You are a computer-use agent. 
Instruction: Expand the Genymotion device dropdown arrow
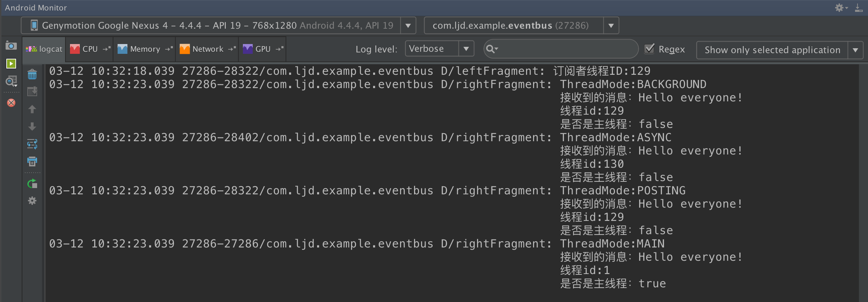(x=408, y=26)
